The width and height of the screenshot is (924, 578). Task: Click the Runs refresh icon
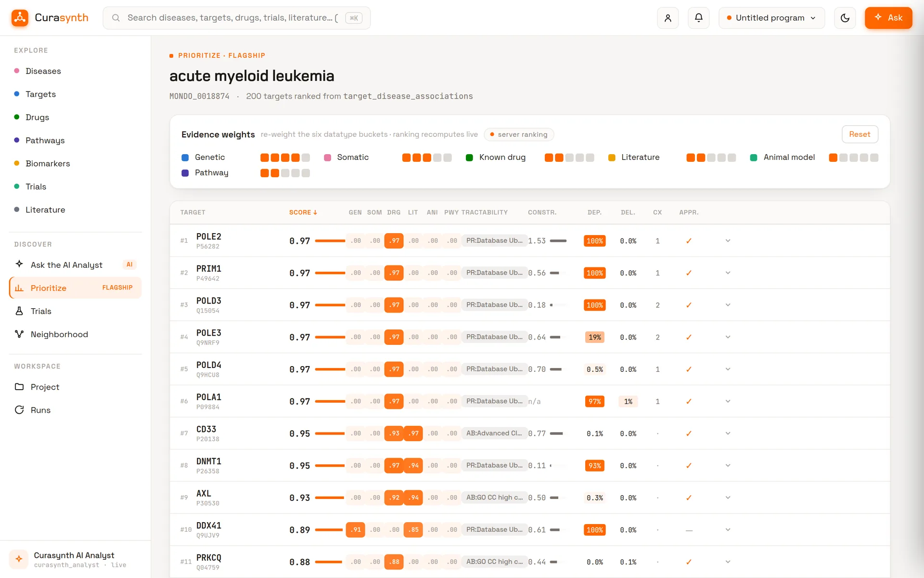[x=19, y=409]
